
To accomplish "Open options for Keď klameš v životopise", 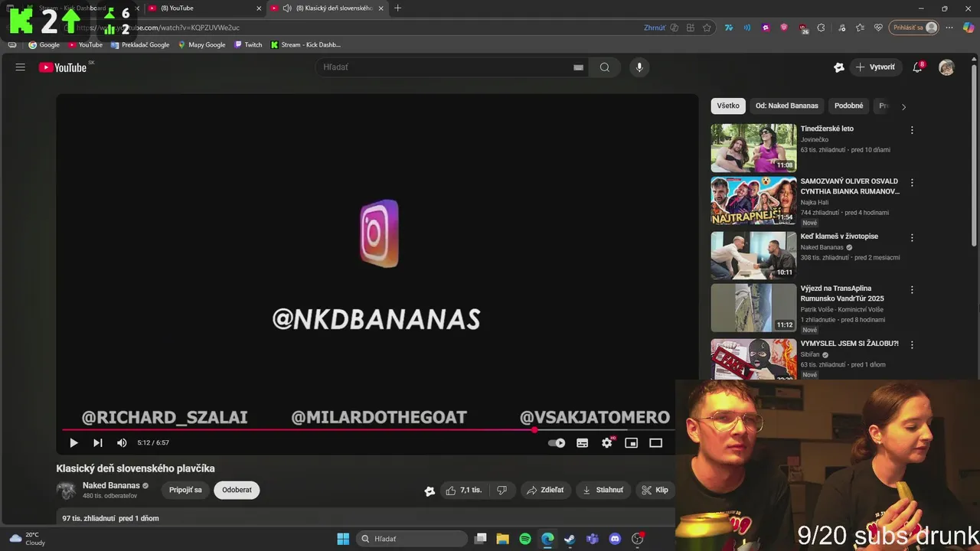I will click(912, 238).
